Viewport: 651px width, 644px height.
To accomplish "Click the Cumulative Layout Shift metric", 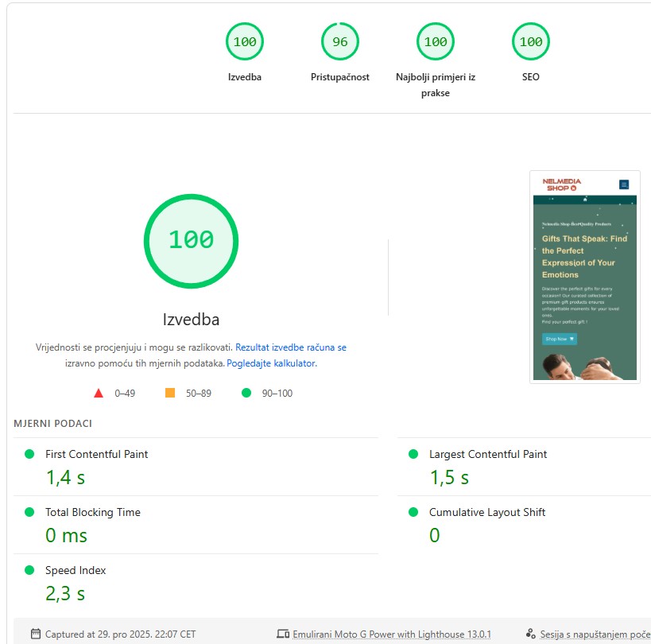I will tap(486, 512).
